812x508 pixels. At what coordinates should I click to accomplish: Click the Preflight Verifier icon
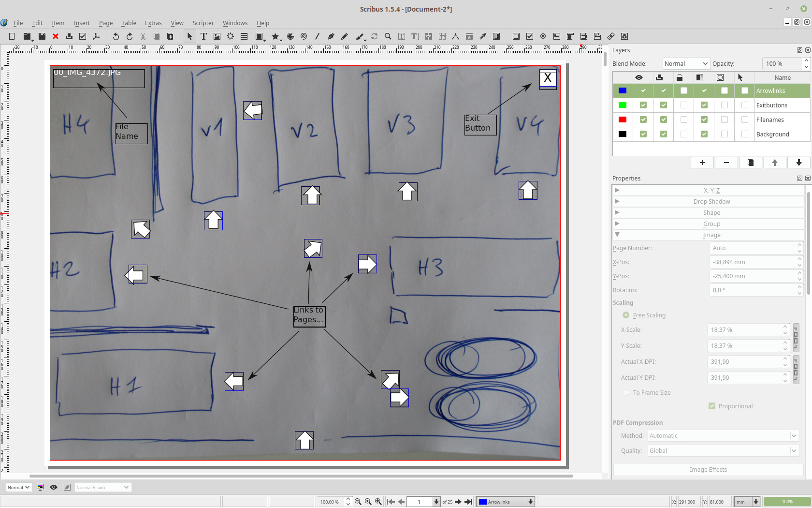[83, 36]
